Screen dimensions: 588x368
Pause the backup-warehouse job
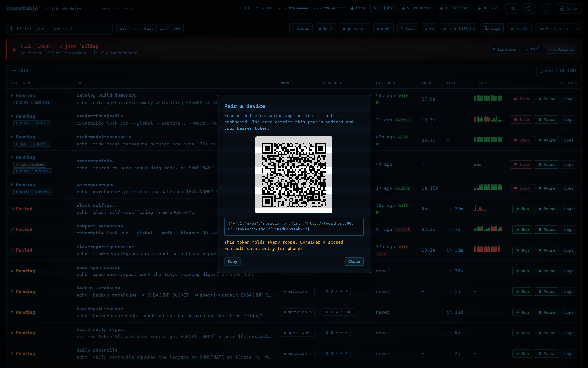click(x=547, y=292)
